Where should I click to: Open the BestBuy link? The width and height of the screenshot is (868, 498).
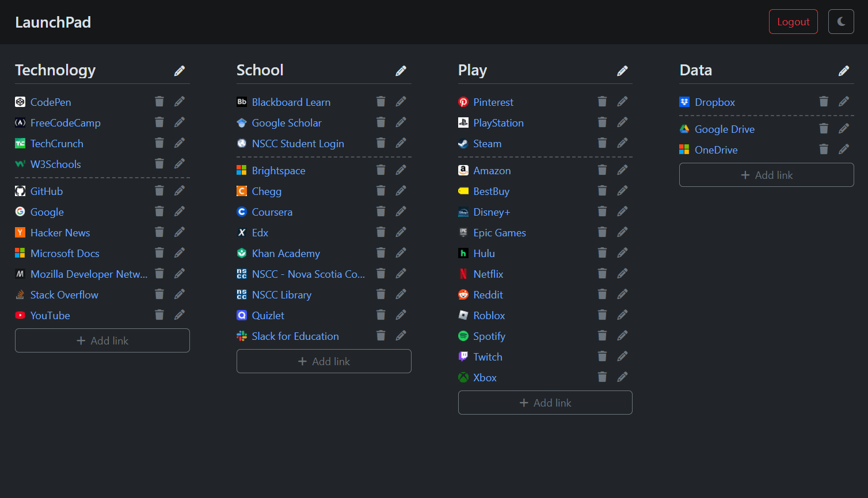click(492, 191)
